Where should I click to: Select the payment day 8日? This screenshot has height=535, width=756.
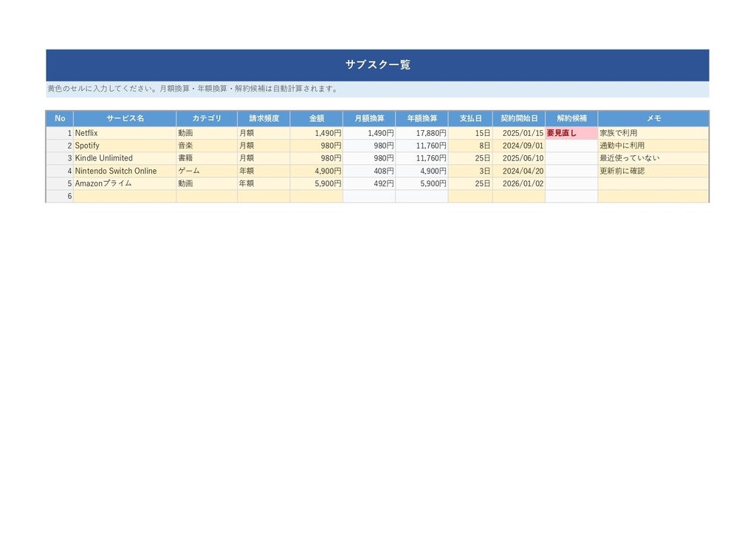tap(470, 146)
